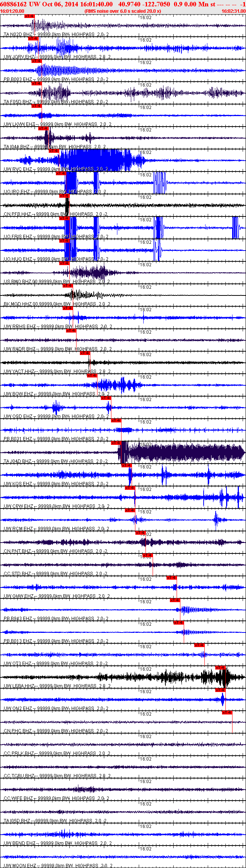Select the UW ON2 EHZ station label
Viewport: 246px width, 868px height.
point(56,708)
